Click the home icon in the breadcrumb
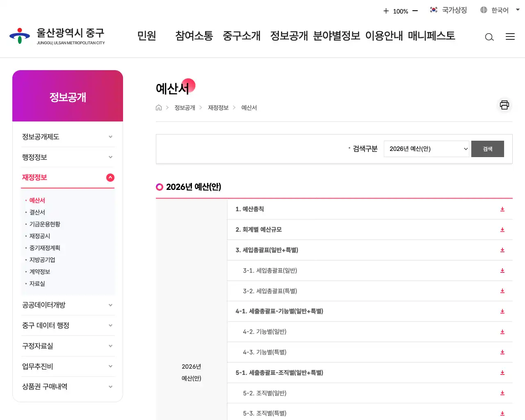 coord(159,107)
